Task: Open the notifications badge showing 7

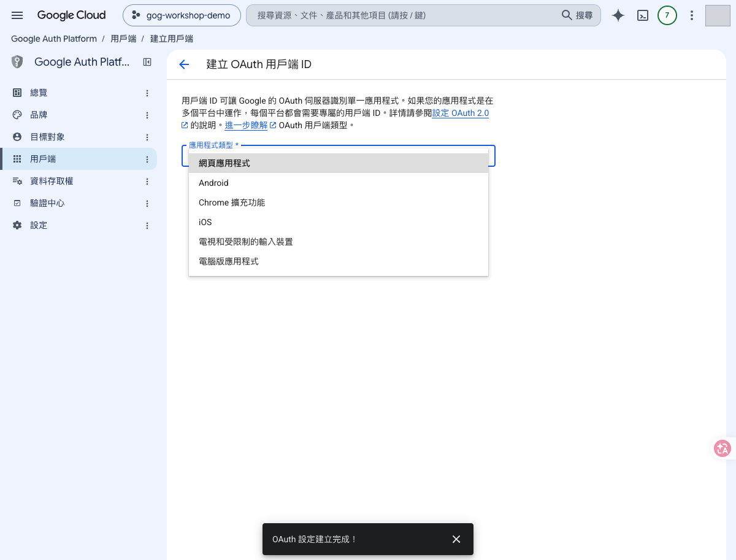Action: click(x=667, y=15)
